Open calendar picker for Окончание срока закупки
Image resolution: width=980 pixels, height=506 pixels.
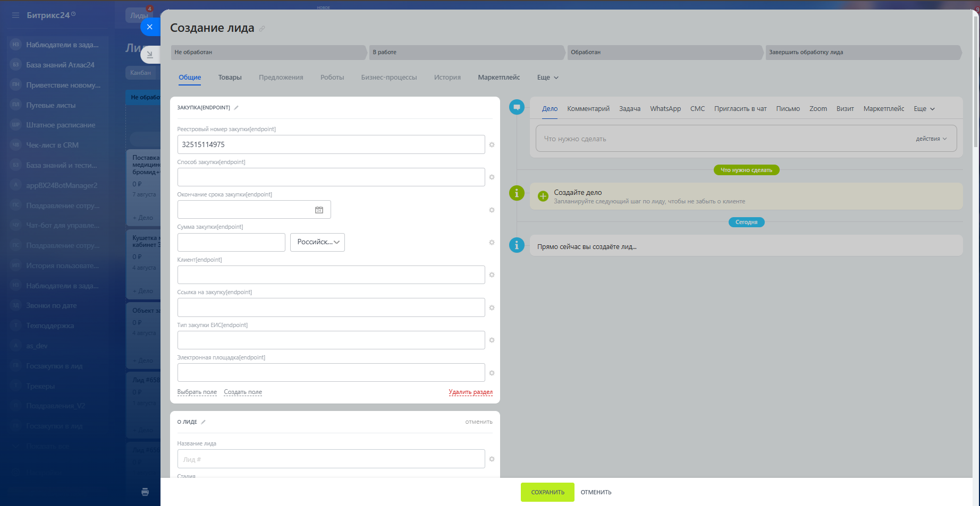pos(319,210)
